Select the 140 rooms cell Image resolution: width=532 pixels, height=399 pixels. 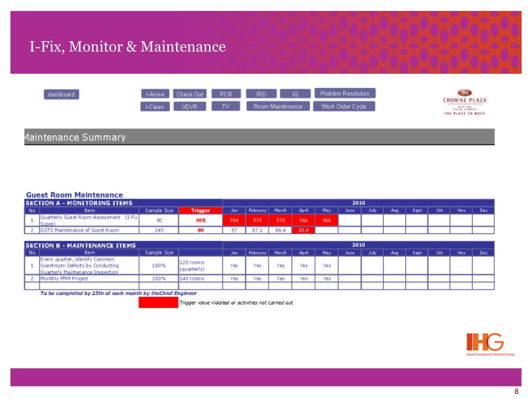pyautogui.click(x=201, y=278)
